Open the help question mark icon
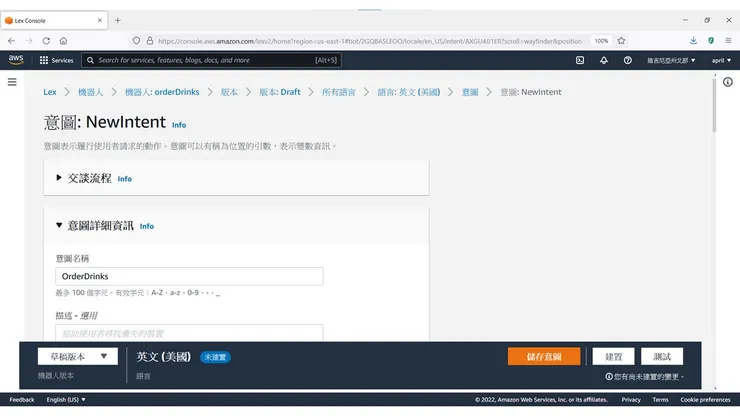740x416 pixels. 628,60
